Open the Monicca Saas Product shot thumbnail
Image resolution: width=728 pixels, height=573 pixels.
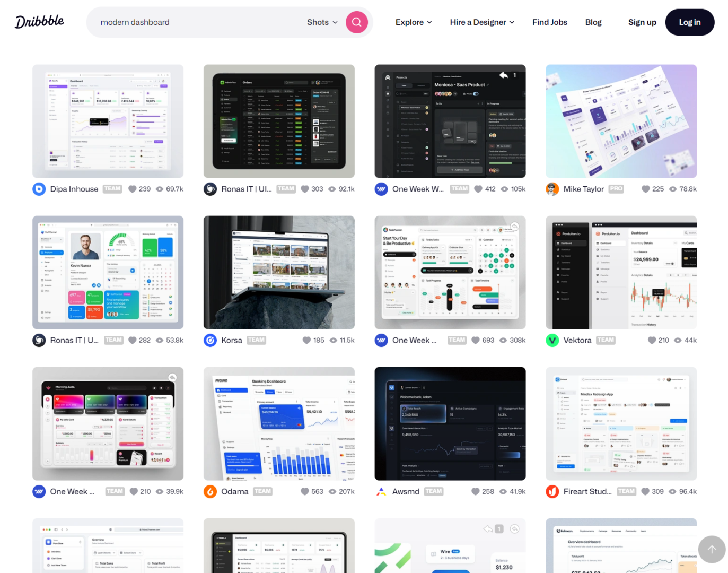(450, 121)
